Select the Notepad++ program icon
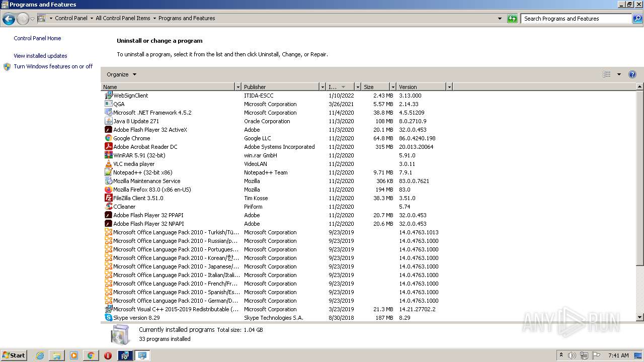 coord(108,172)
